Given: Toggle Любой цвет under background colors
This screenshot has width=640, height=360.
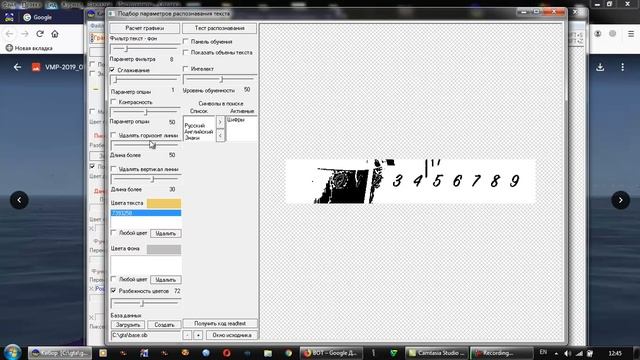Looking at the screenshot, I should [x=114, y=280].
